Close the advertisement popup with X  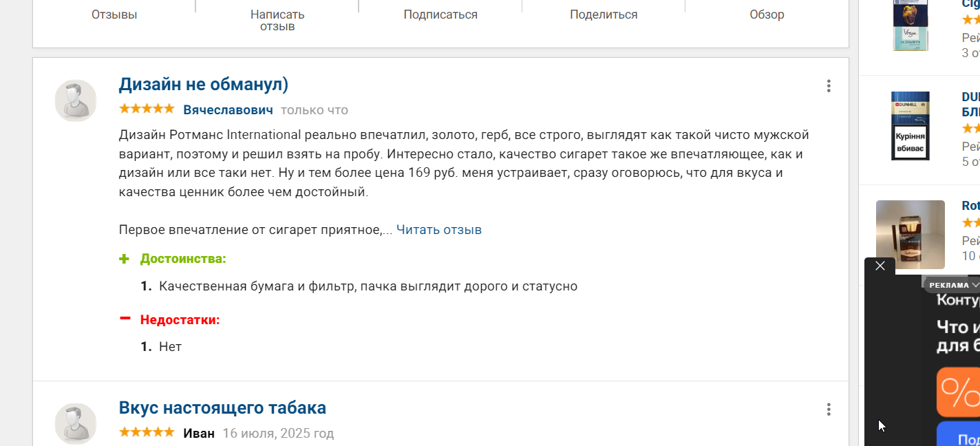click(880, 266)
